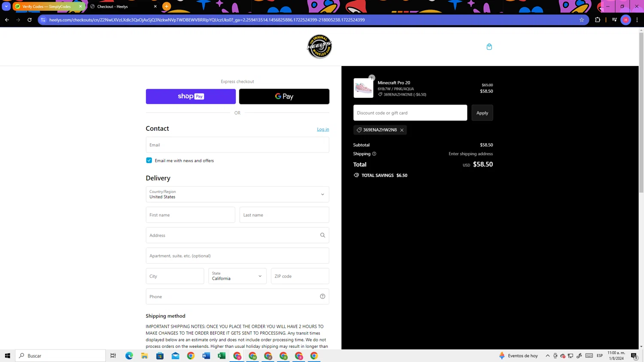Viewport: 644px width, 362px height.
Task: Open Microsoft Store from the taskbar
Action: (160, 356)
